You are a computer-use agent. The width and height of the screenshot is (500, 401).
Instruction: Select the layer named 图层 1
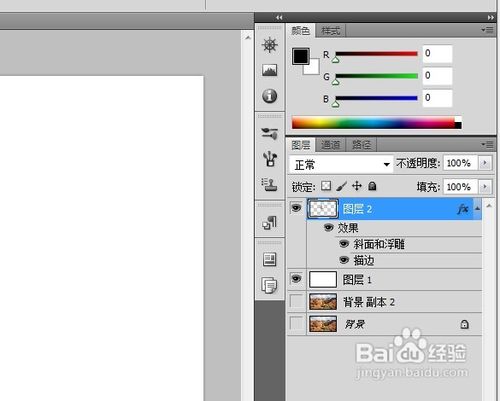[357, 280]
